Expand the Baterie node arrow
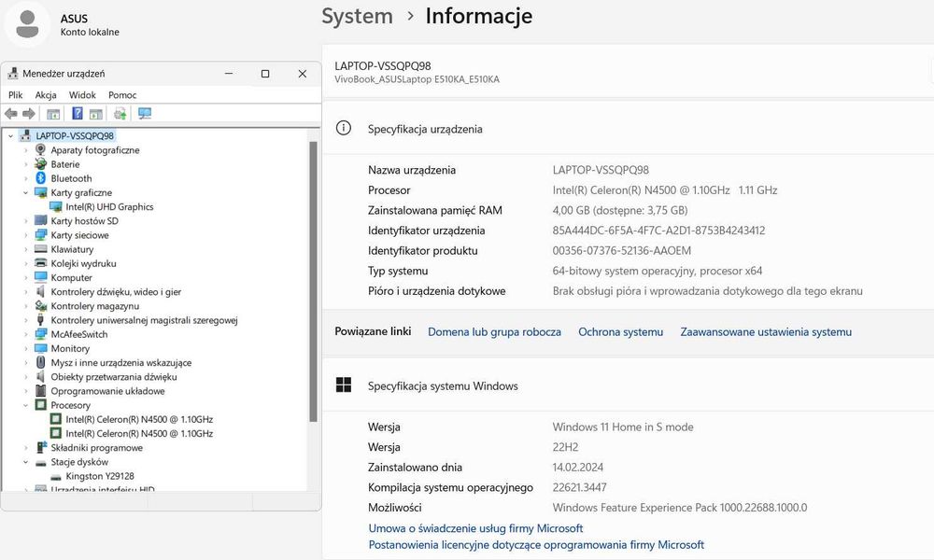Image resolution: width=934 pixels, height=560 pixels. [x=25, y=164]
